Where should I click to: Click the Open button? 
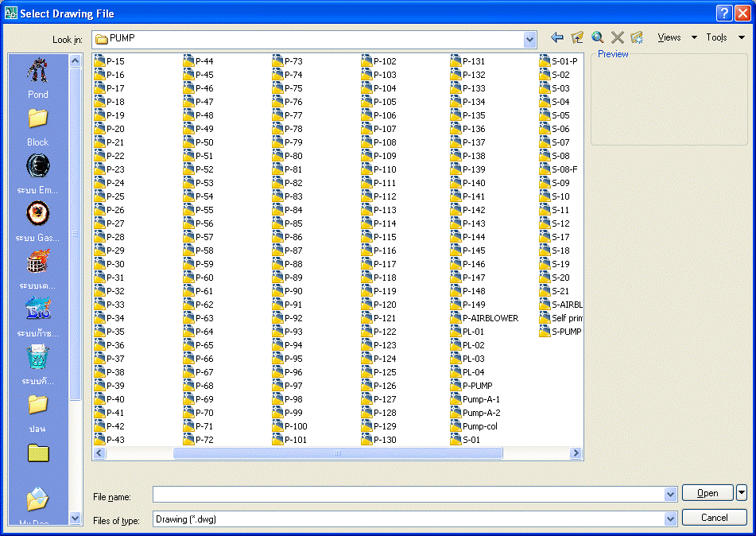pyautogui.click(x=707, y=492)
